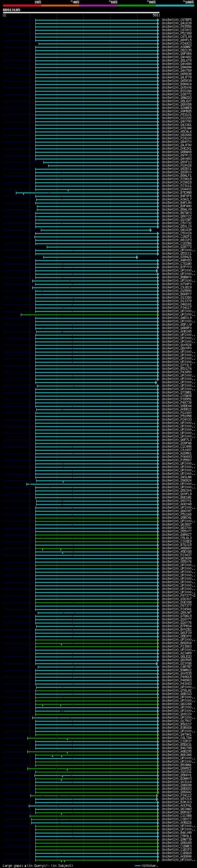
Task: Click the shortest alignment bar of UniRef100_Q39421
Action: pyautogui.click(x=90, y=257)
